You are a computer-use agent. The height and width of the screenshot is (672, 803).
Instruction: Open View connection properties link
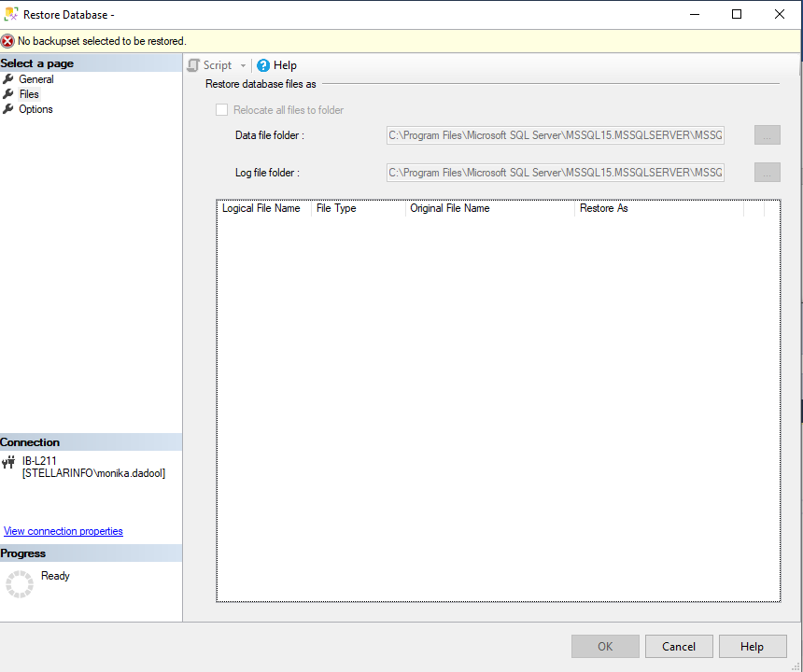[63, 531]
